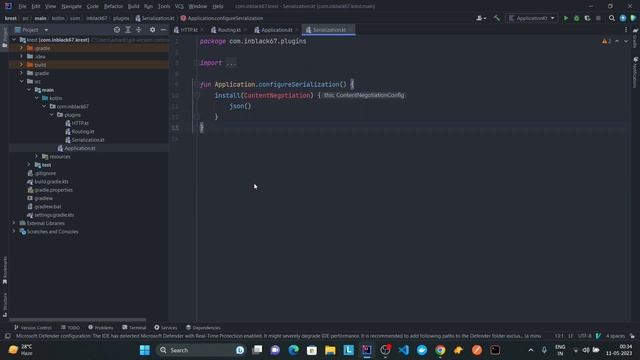Click the line 13 editor gutter number
The image size is (640, 360).
click(175, 128)
